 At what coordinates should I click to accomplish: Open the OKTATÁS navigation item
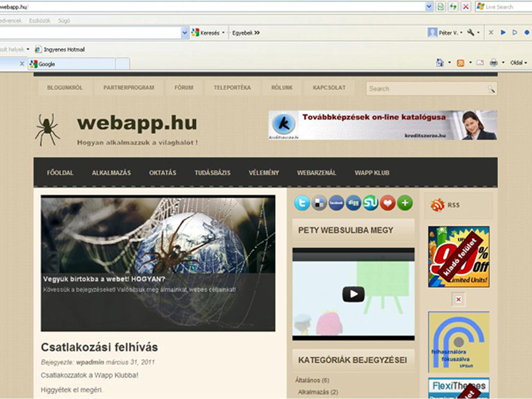click(x=162, y=173)
